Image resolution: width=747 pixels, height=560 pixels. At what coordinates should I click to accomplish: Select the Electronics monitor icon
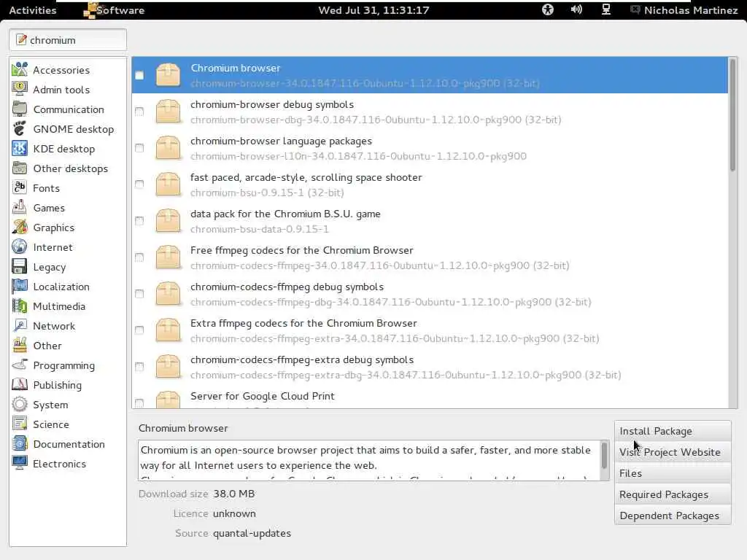pyautogui.click(x=20, y=463)
